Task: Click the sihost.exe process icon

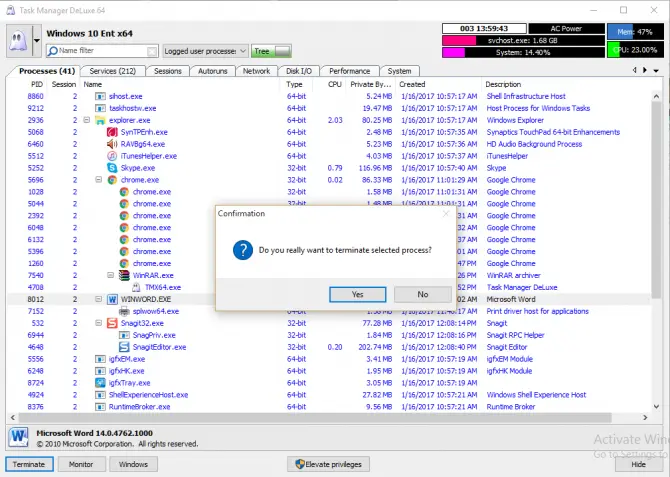Action: point(100,96)
